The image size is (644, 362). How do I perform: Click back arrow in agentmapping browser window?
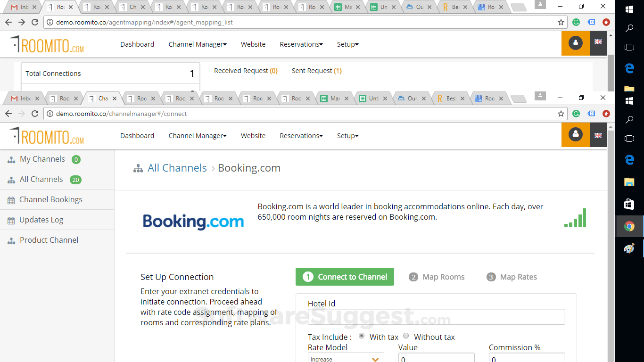point(8,22)
